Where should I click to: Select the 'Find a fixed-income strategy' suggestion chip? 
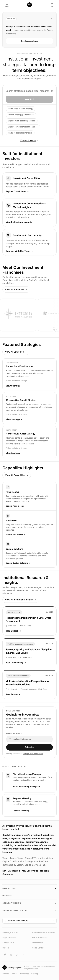pos(21,108)
